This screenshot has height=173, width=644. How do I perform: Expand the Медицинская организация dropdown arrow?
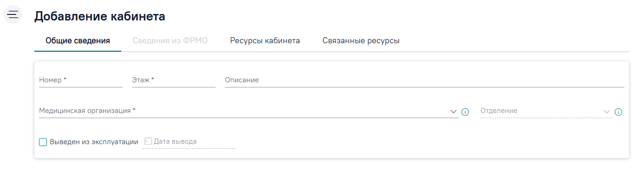coord(453,112)
